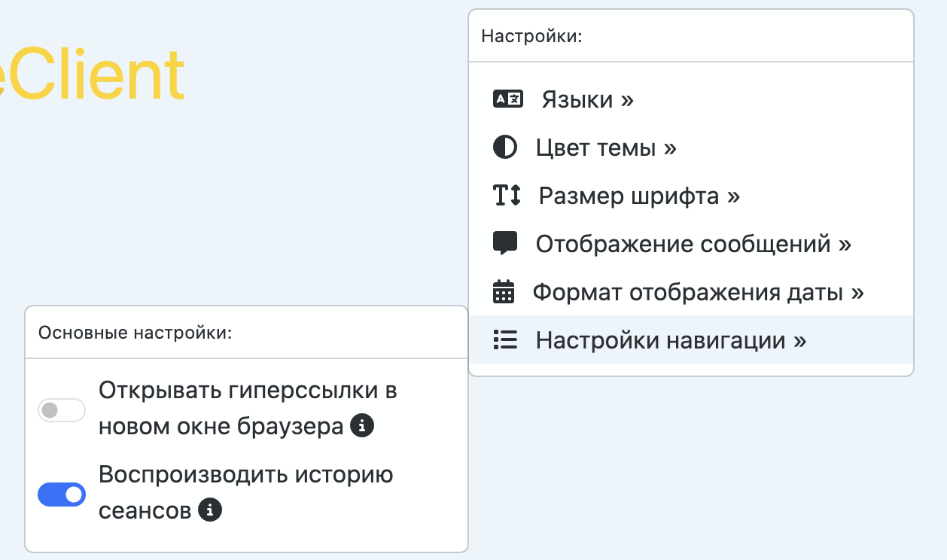Expand the Языки submenu
Image resolution: width=947 pixels, height=560 pixels.
(x=587, y=99)
